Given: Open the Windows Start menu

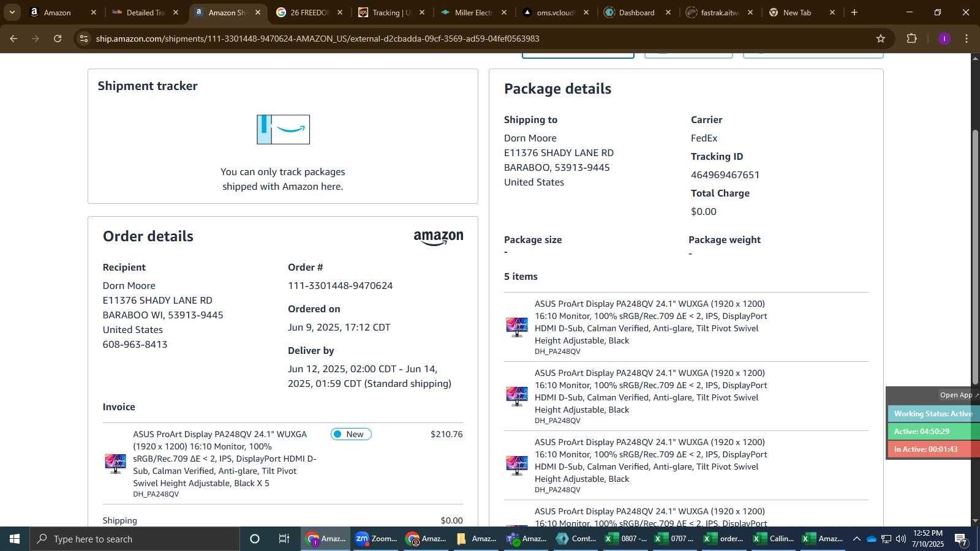Looking at the screenshot, I should (x=15, y=539).
